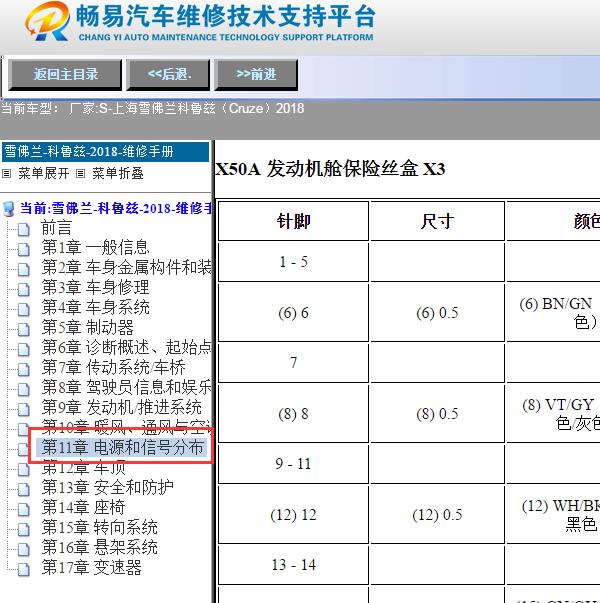Open 第6章 诊断概述、起始点
This screenshot has width=600, height=603.
point(126,347)
